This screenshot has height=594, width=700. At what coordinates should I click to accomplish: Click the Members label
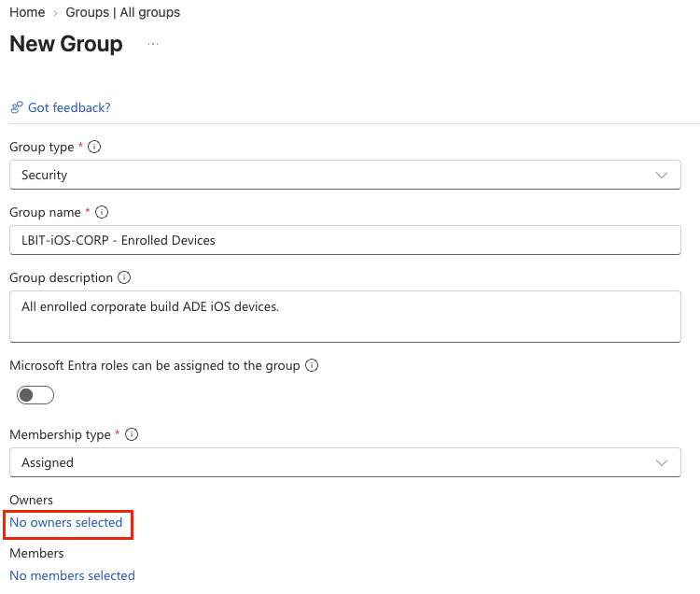pyautogui.click(x=36, y=553)
